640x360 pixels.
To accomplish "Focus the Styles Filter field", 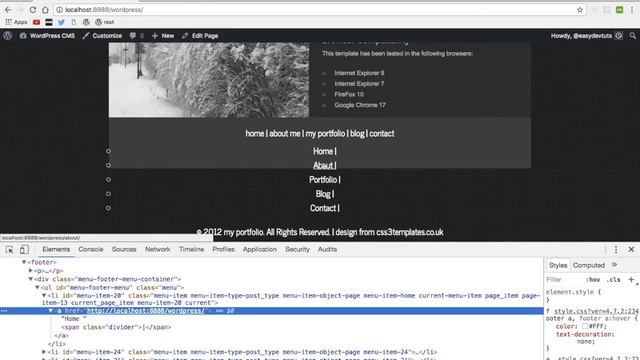I will coord(563,280).
